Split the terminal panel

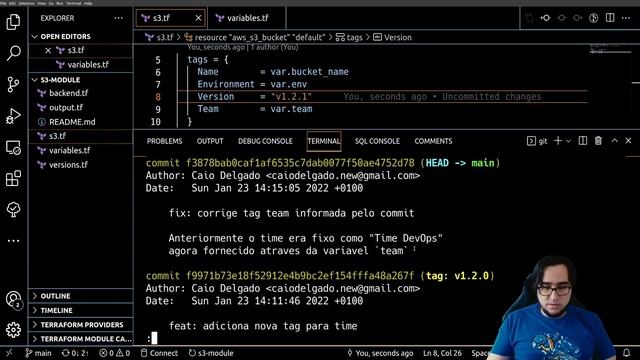583,141
